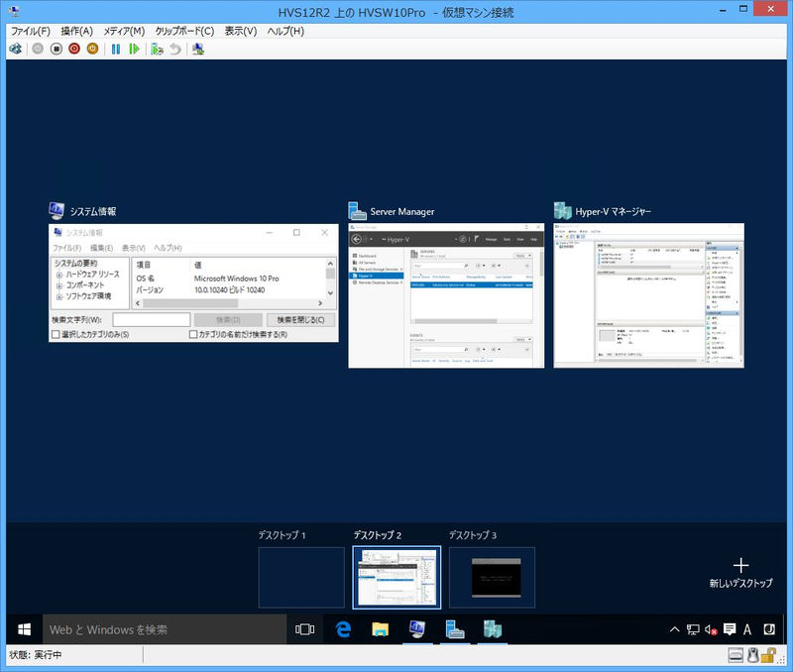
Task: Click the mouse status icon in status bar
Action: point(753,656)
